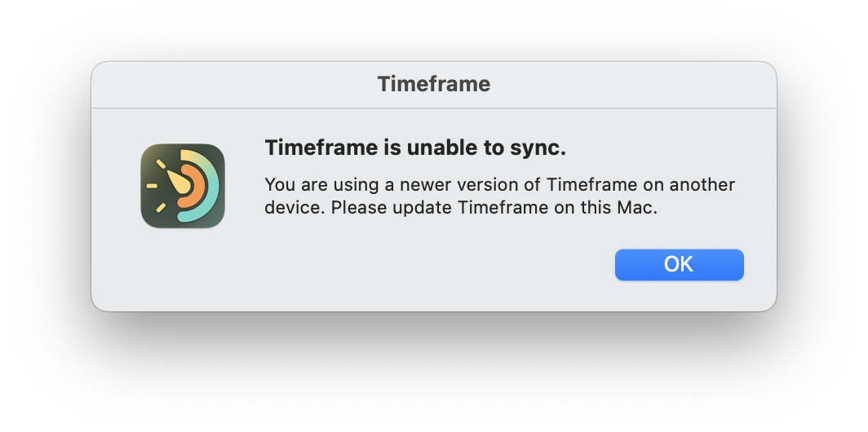868x432 pixels.
Task: Click the Timeframe app icon in the dialog
Action: 183,186
